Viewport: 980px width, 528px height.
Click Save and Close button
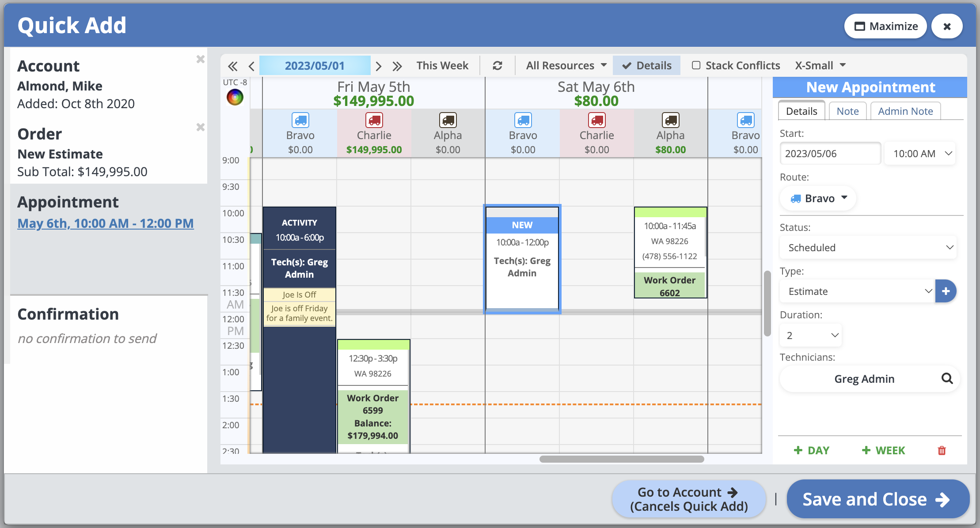point(877,499)
